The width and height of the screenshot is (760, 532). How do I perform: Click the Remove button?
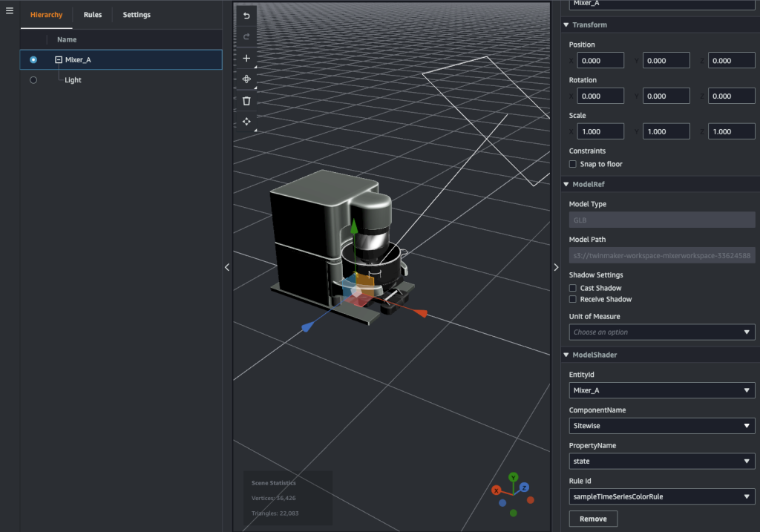click(x=592, y=519)
